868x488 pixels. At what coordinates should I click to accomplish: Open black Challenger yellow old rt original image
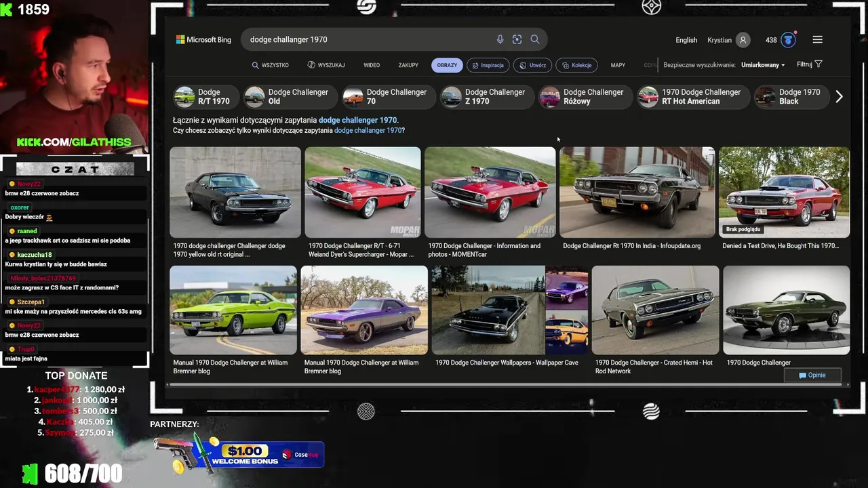coord(235,192)
